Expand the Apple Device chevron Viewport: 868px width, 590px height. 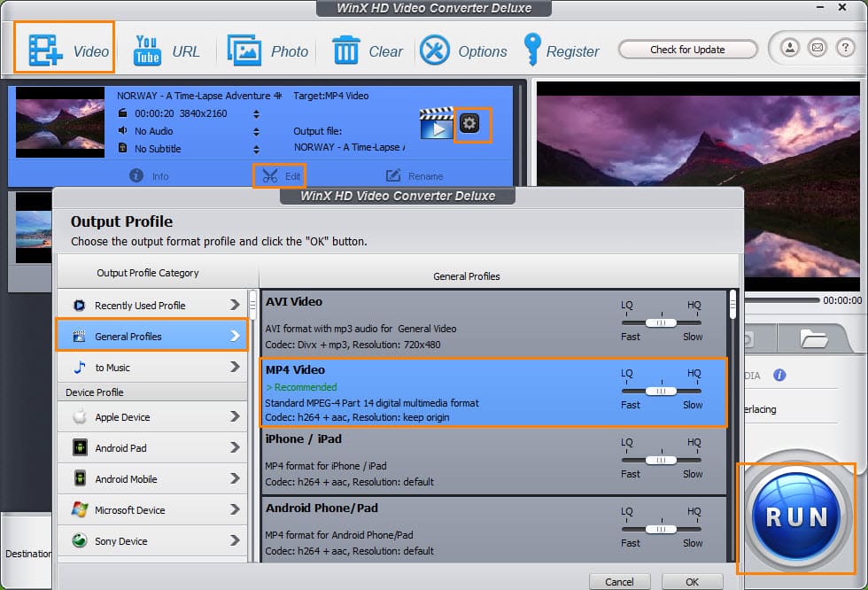click(235, 416)
